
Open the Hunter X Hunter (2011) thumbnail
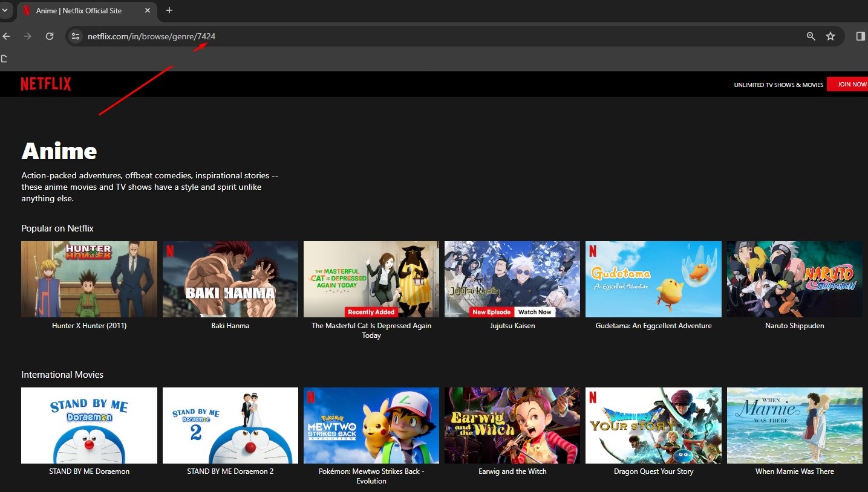[x=89, y=279]
